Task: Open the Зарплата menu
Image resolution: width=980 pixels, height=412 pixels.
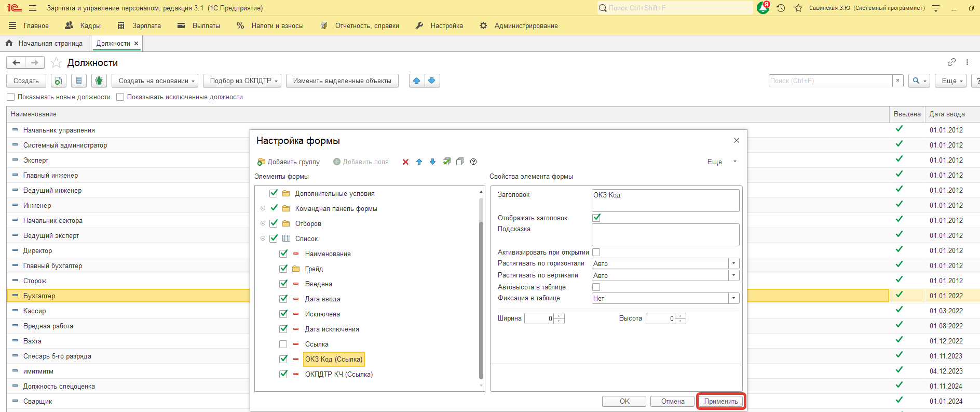Action: point(139,25)
